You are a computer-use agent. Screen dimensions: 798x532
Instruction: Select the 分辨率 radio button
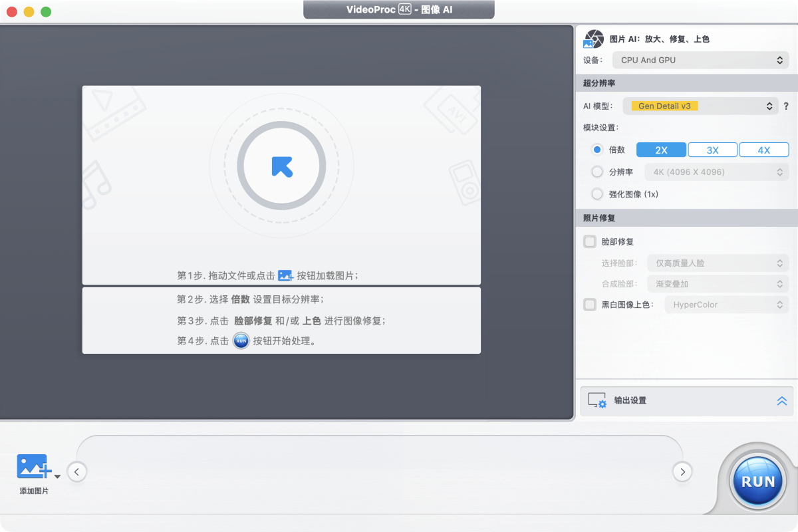597,172
